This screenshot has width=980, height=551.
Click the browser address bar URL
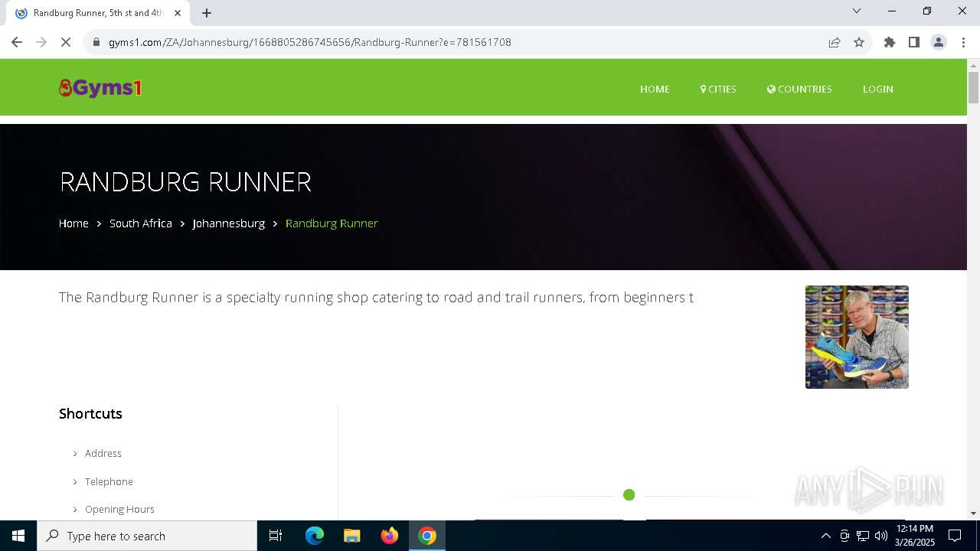point(310,42)
